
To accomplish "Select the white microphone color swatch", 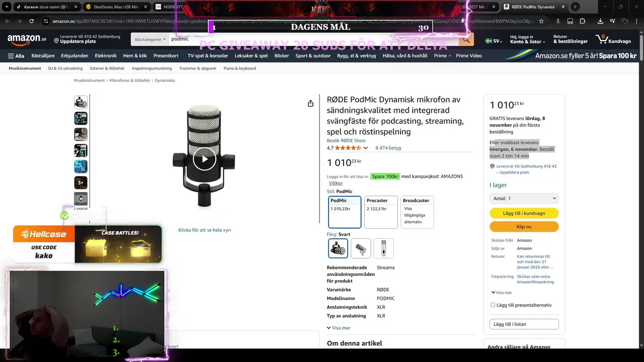I will [384, 248].
